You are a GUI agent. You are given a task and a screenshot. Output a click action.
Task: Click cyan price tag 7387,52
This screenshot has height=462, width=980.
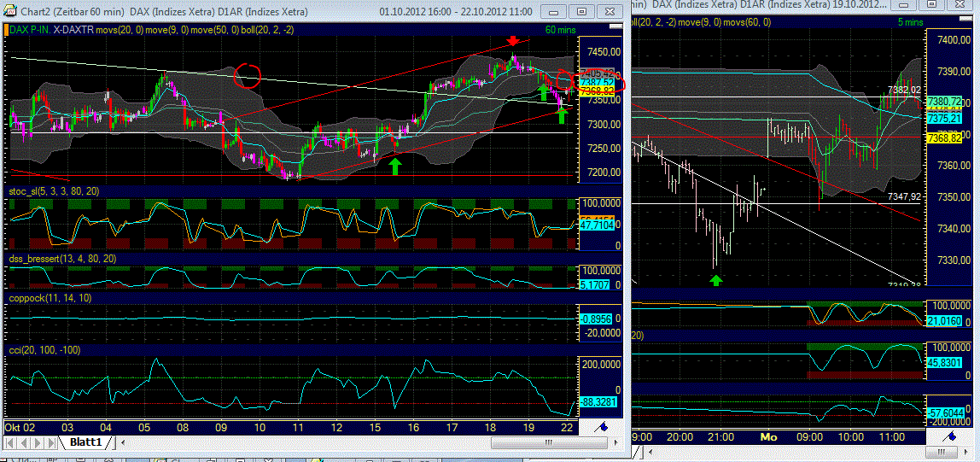click(x=596, y=82)
